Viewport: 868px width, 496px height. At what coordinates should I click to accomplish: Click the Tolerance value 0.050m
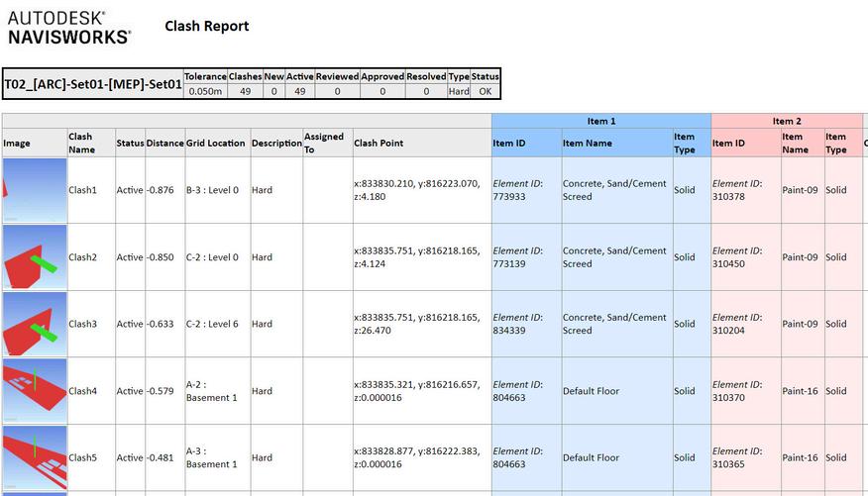tap(205, 92)
